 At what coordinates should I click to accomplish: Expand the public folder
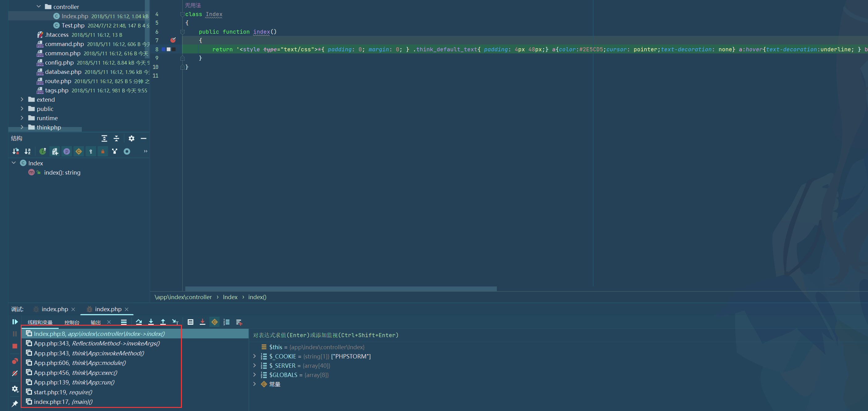[x=22, y=108]
